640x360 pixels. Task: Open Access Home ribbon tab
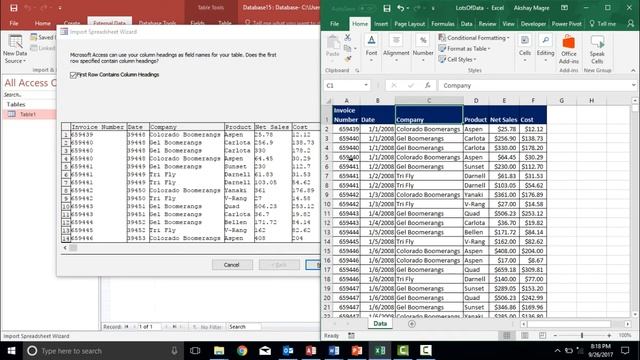coord(42,23)
